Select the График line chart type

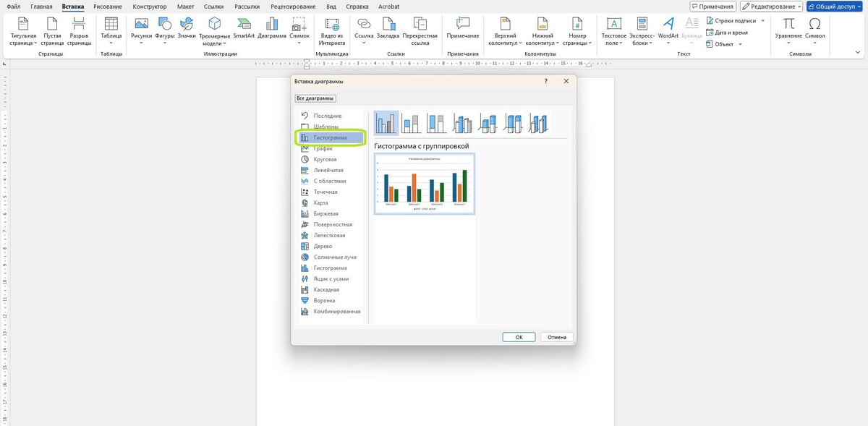click(331, 148)
